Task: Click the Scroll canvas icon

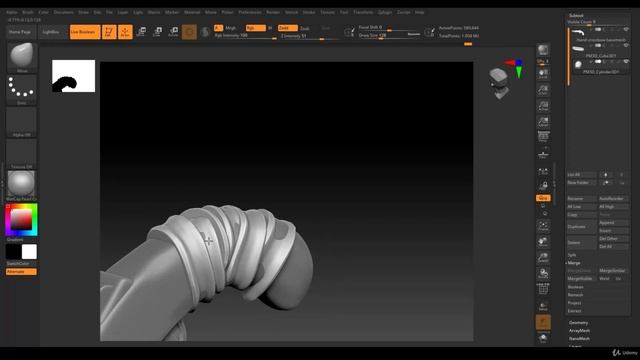Action: point(543,74)
